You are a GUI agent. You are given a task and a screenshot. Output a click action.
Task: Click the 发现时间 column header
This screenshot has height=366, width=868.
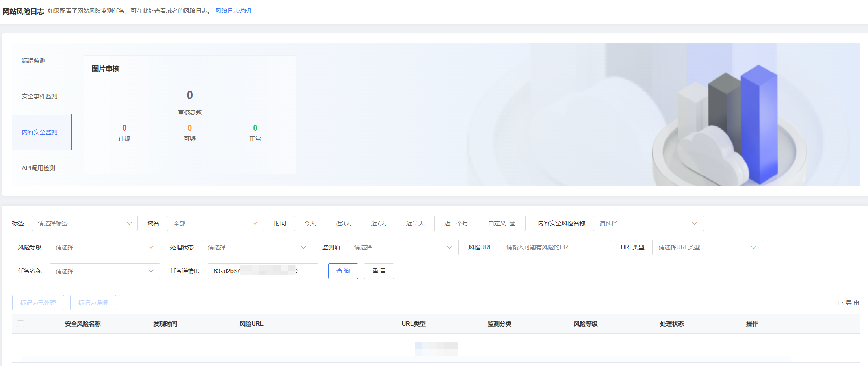165,324
